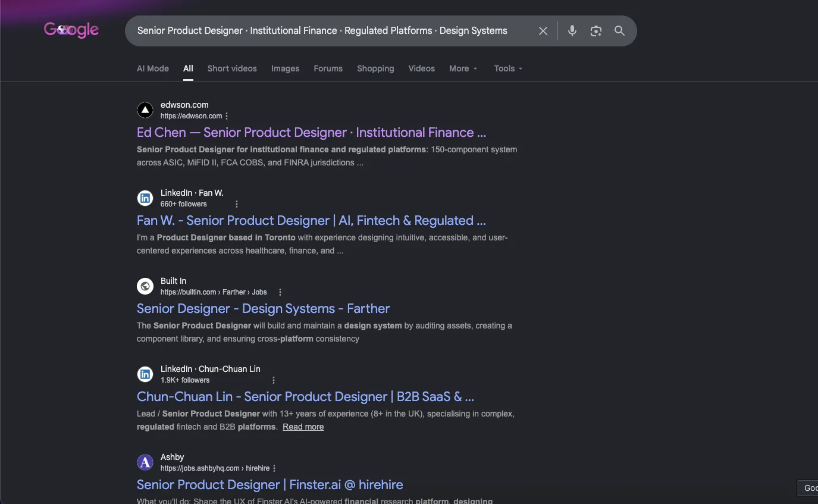This screenshot has width=818, height=504.
Task: Click LinkedIn favicon for Fan W. result
Action: [x=145, y=198]
